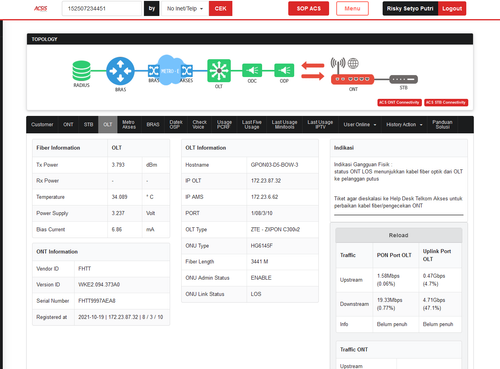Image resolution: width=500 pixels, height=369 pixels.
Task: Open the active OLT tab
Action: pos(108,125)
